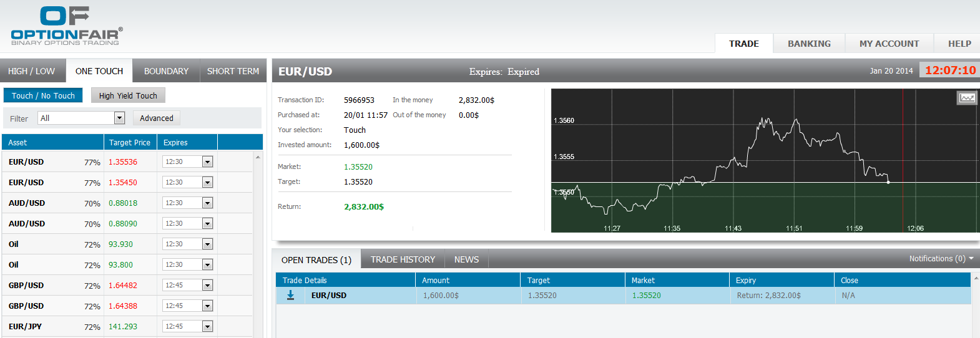Click the down arrow icon in the EUR/USD trade row
This screenshot has height=338, width=980.
click(x=290, y=295)
